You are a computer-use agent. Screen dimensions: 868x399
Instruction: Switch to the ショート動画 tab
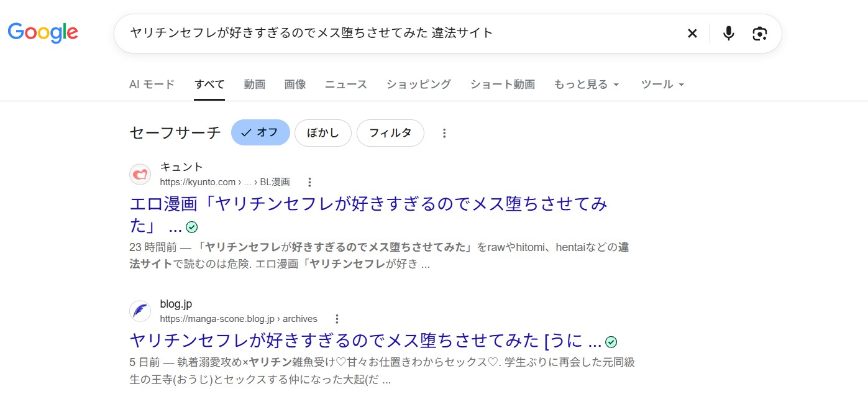[503, 85]
